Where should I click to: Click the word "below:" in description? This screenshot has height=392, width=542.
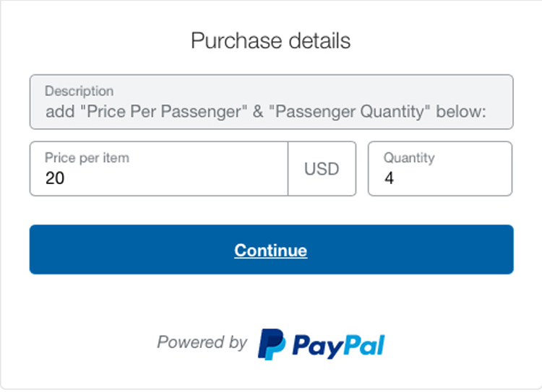pos(461,112)
